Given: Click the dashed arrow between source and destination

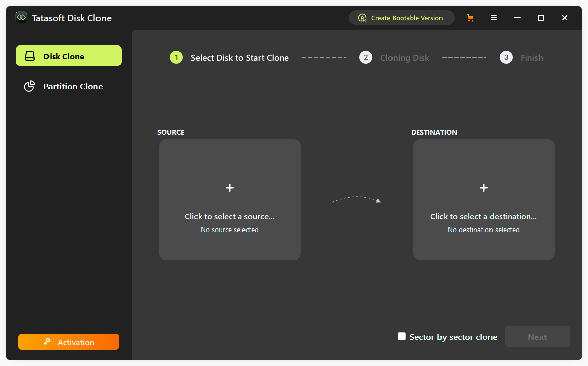Looking at the screenshot, I should coord(357,199).
